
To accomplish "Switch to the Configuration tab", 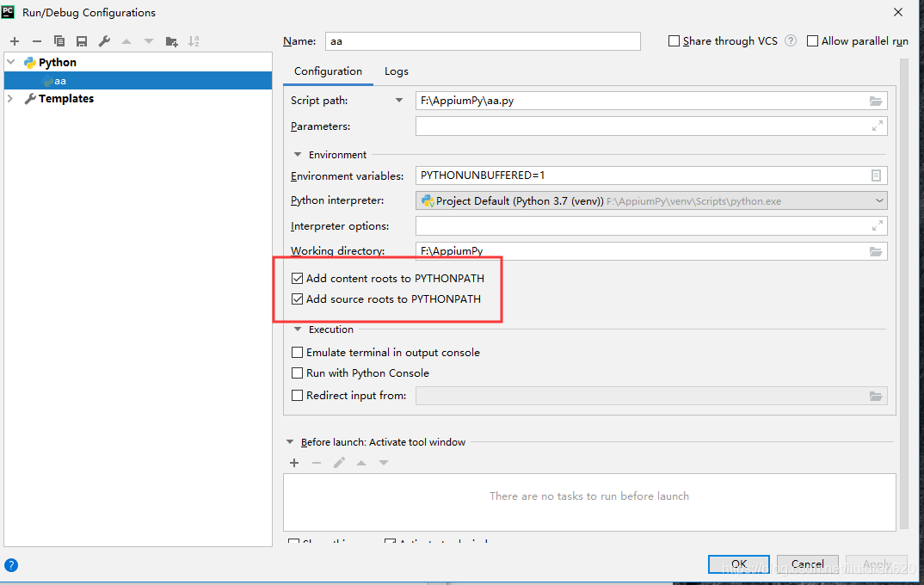I will point(328,71).
